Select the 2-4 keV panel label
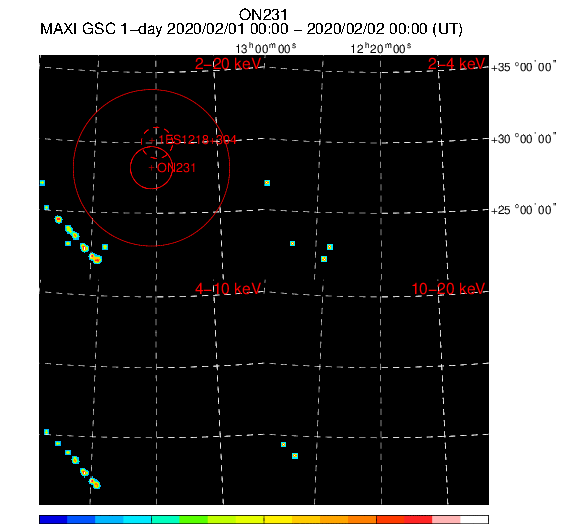 (456, 64)
